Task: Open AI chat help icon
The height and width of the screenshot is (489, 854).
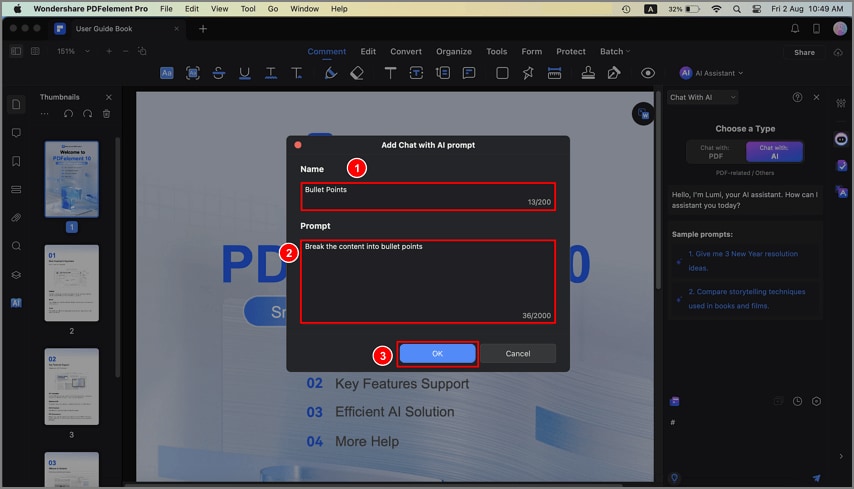Action: (797, 97)
